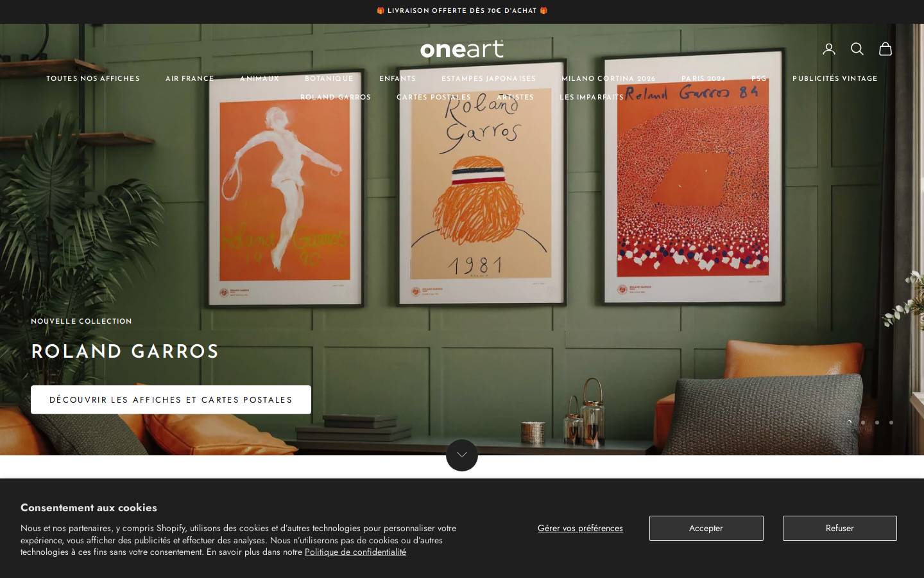Select the third slideshow dot

coord(877,423)
